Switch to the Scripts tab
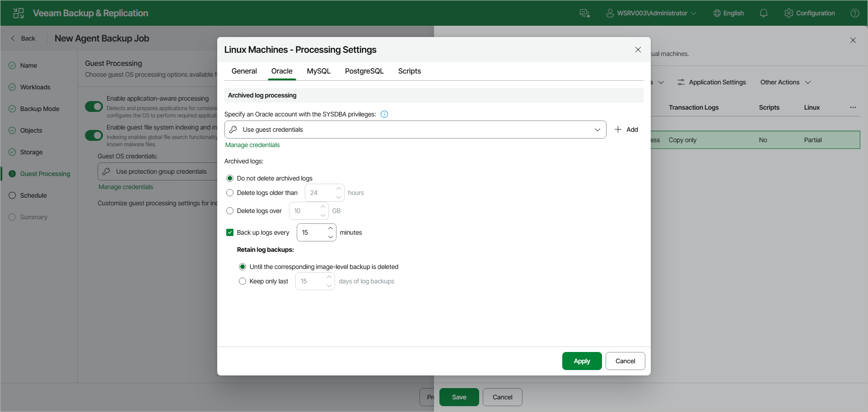 tap(410, 71)
